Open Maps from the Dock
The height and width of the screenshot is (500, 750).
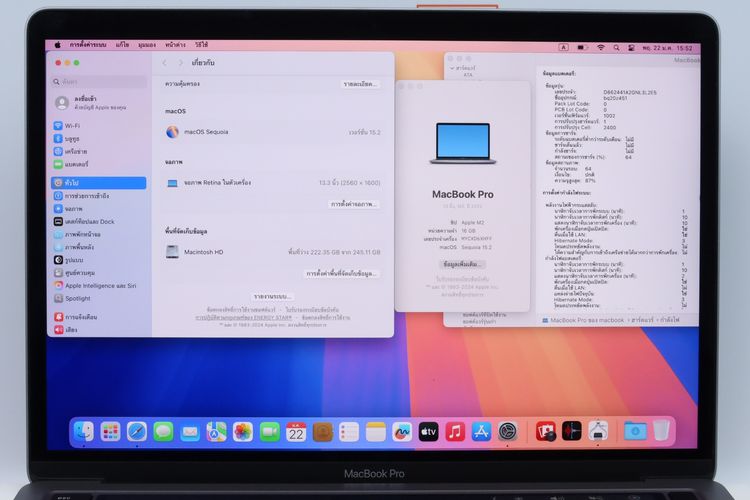coord(216,432)
